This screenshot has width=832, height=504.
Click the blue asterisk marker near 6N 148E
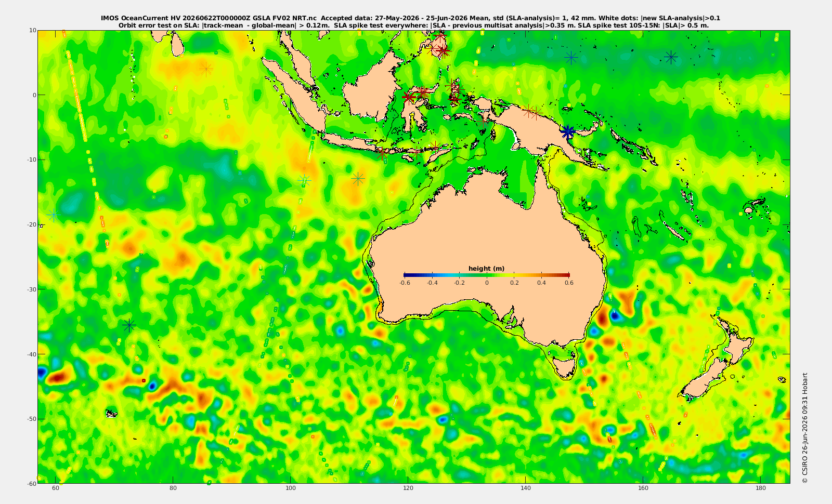tap(571, 58)
